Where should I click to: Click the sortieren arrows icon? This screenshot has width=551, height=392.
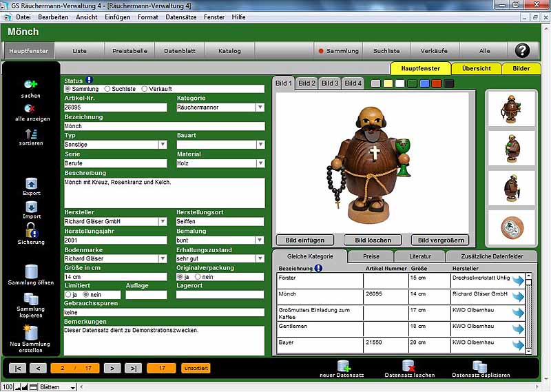[30, 133]
